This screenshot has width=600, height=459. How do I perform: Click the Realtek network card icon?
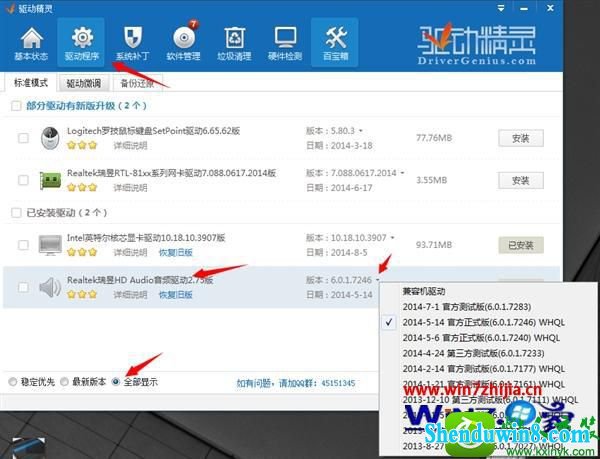pos(51,181)
